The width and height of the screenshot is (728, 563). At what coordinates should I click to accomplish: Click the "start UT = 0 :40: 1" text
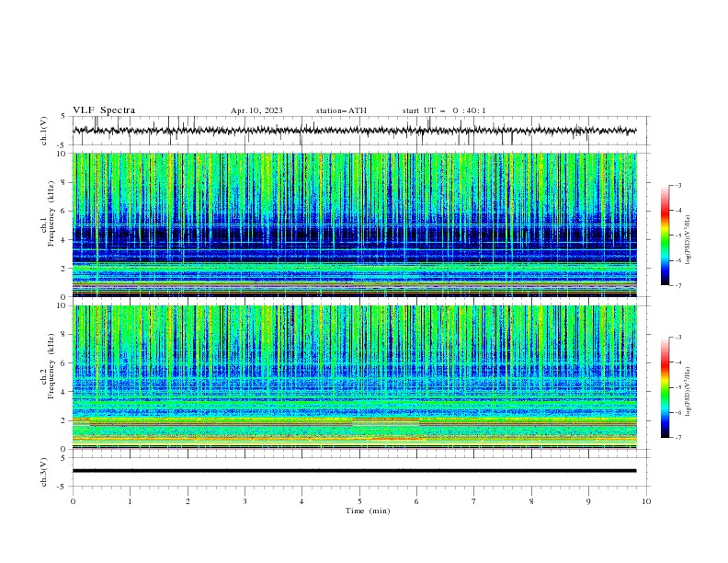pyautogui.click(x=444, y=110)
